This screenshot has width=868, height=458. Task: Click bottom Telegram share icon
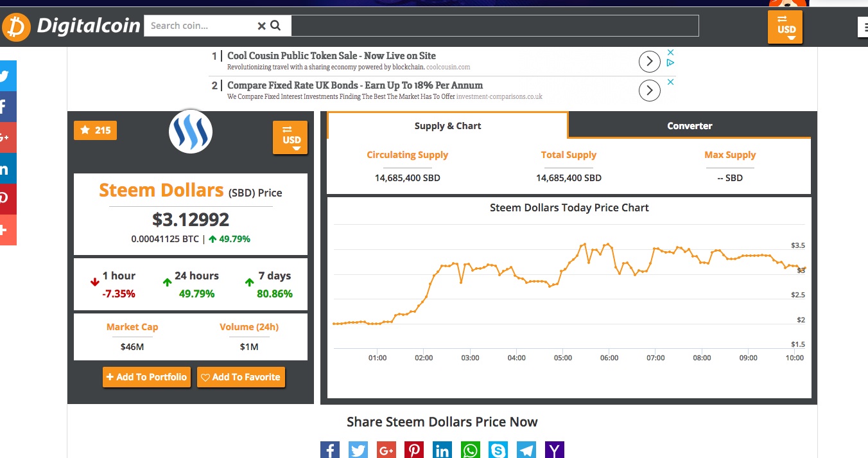526,450
